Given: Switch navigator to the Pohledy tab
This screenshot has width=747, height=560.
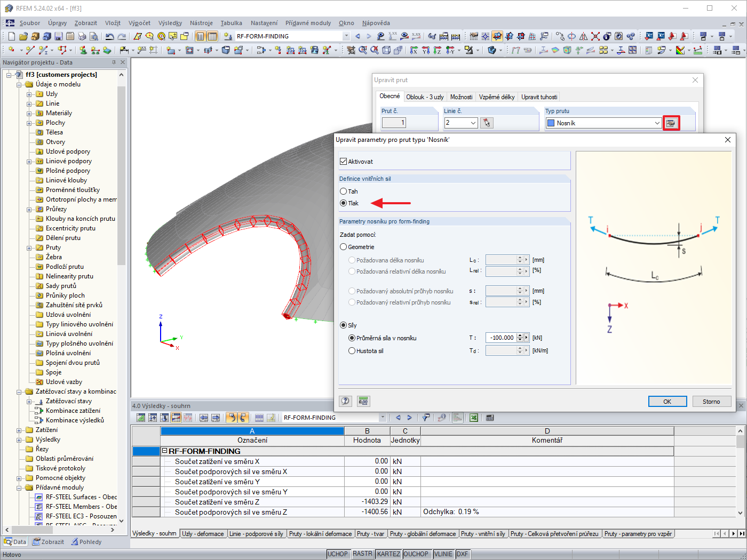Looking at the screenshot, I should [86, 542].
